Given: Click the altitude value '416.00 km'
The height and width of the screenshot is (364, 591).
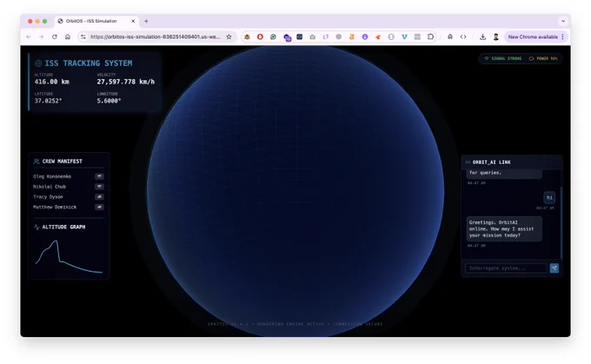Looking at the screenshot, I should 51,82.
